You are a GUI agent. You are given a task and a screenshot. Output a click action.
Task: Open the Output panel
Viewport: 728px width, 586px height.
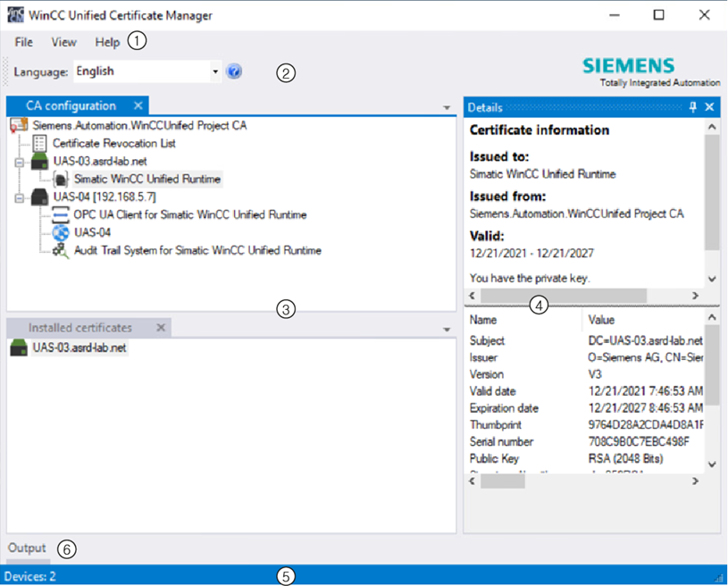tap(27, 548)
